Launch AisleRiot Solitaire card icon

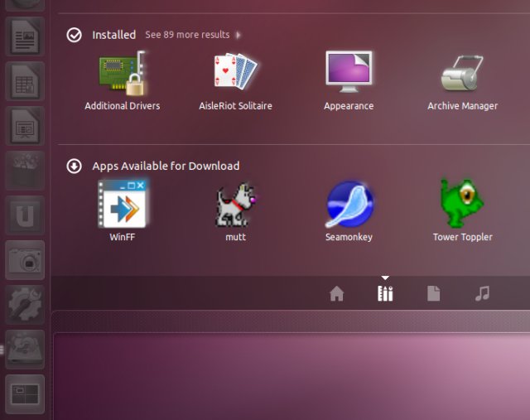(235, 71)
